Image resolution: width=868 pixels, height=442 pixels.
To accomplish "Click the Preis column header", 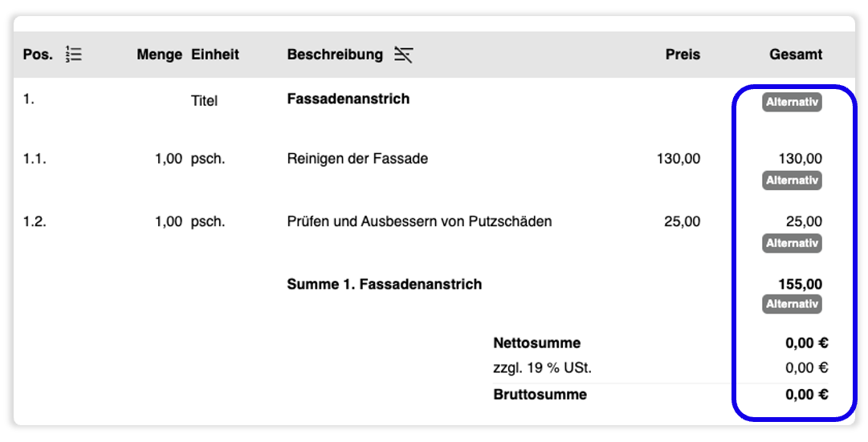I will click(x=683, y=55).
